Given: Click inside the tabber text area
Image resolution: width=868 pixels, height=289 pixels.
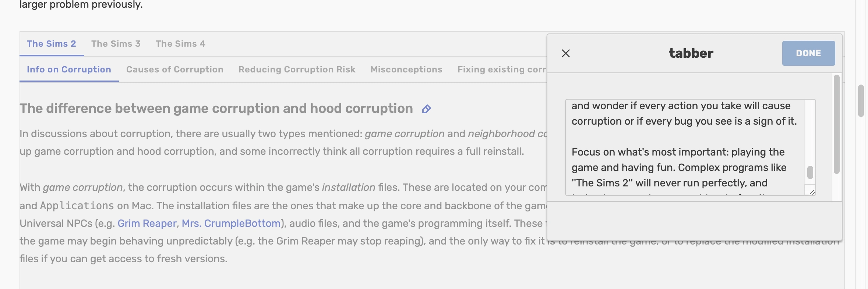Looking at the screenshot, I should (x=685, y=147).
